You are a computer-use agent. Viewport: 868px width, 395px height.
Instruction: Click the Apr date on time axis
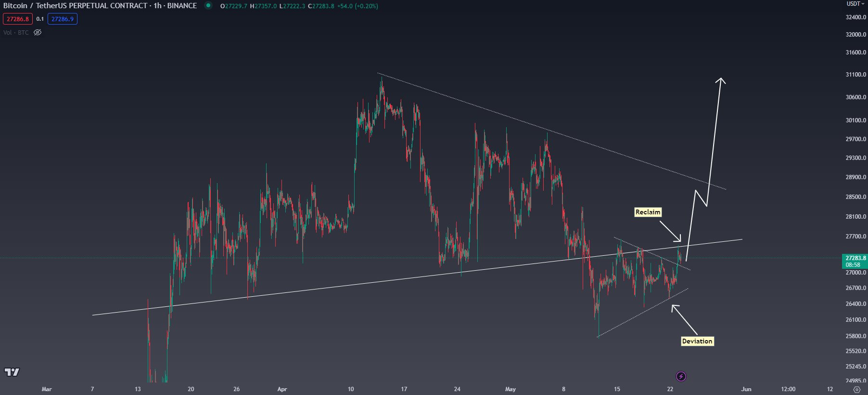click(282, 389)
